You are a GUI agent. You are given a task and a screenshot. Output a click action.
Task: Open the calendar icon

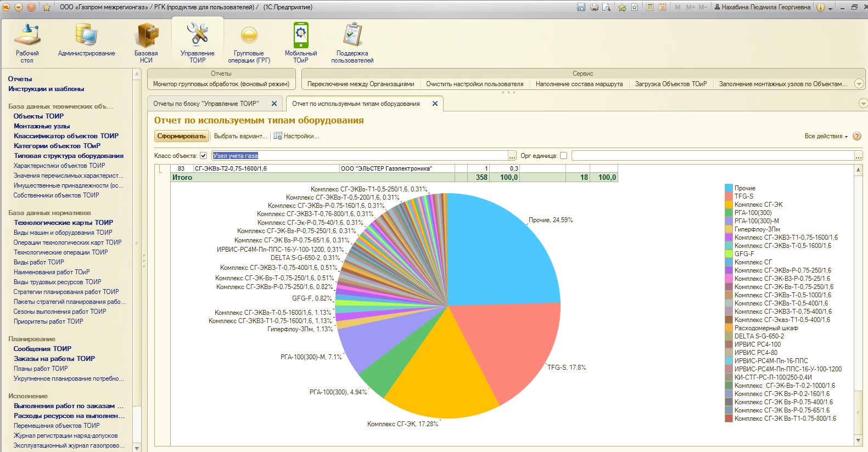pos(663,7)
